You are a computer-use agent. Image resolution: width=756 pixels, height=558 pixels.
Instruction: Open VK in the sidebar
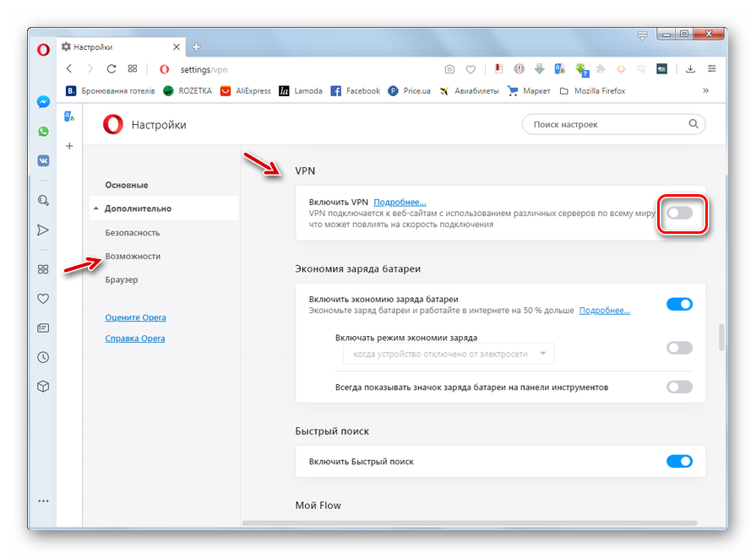[x=43, y=160]
